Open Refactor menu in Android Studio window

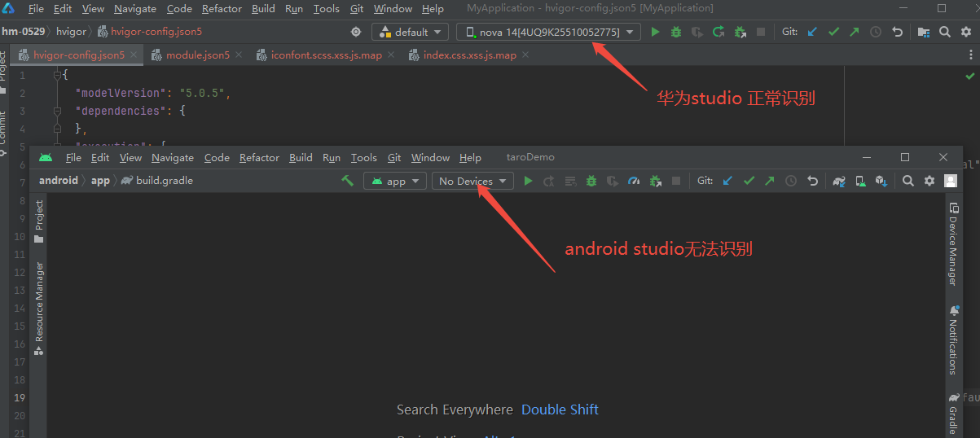(x=259, y=157)
